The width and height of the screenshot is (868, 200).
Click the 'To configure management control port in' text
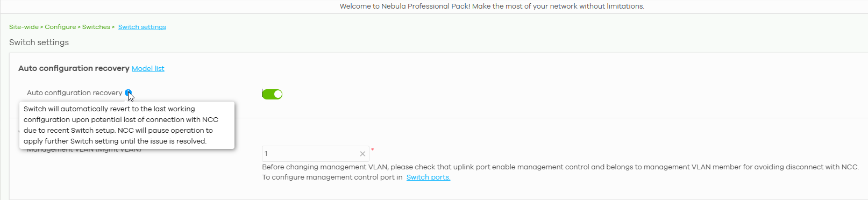[332, 177]
